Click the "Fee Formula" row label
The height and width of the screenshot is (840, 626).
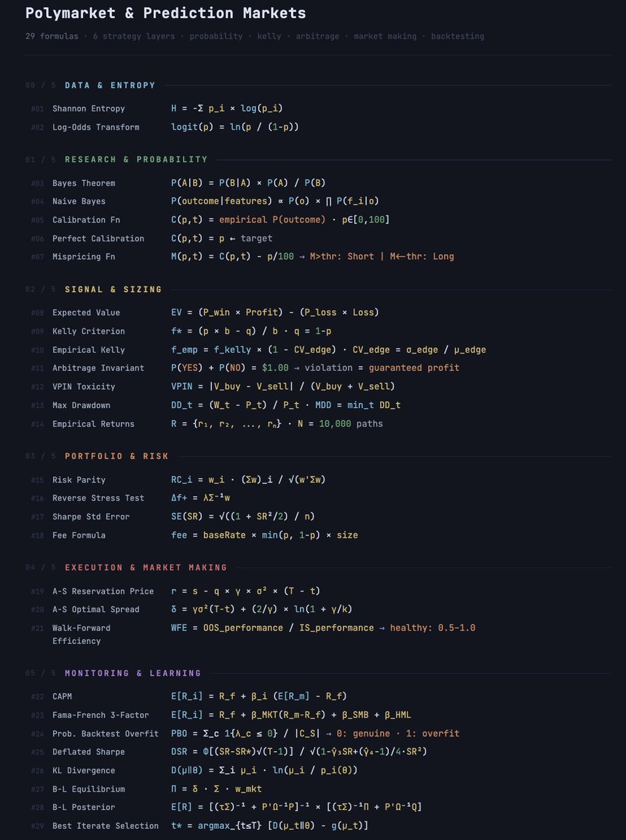click(79, 535)
